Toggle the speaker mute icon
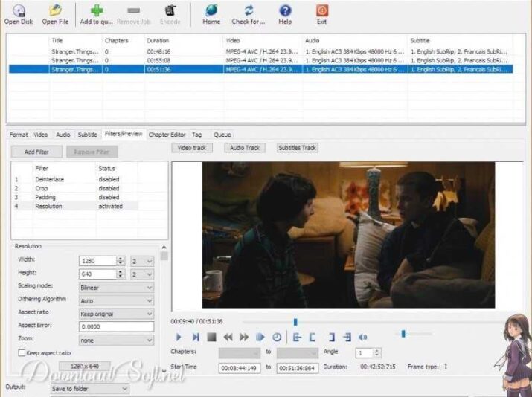The image size is (532, 397). coord(362,337)
